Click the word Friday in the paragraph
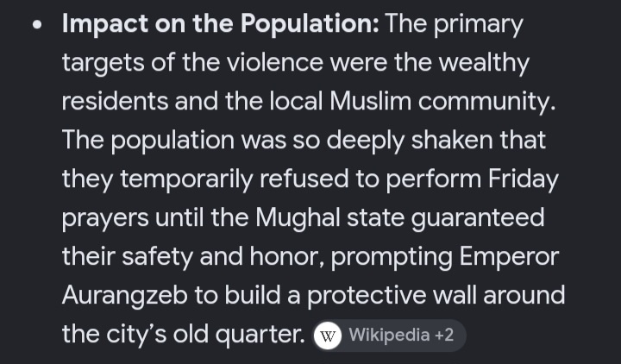Viewport: 621px width, 364px height. tap(524, 179)
